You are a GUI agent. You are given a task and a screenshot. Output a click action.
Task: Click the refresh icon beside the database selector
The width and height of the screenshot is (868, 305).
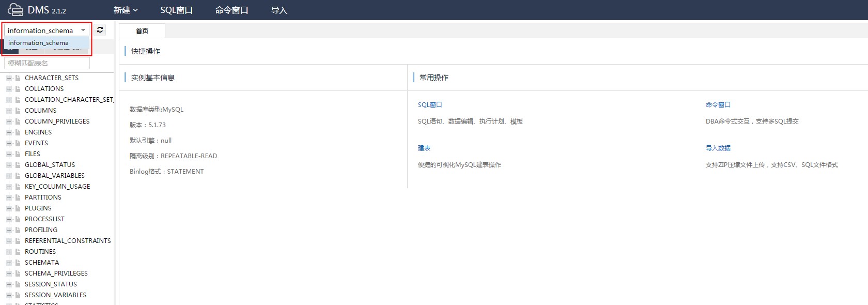(x=100, y=30)
